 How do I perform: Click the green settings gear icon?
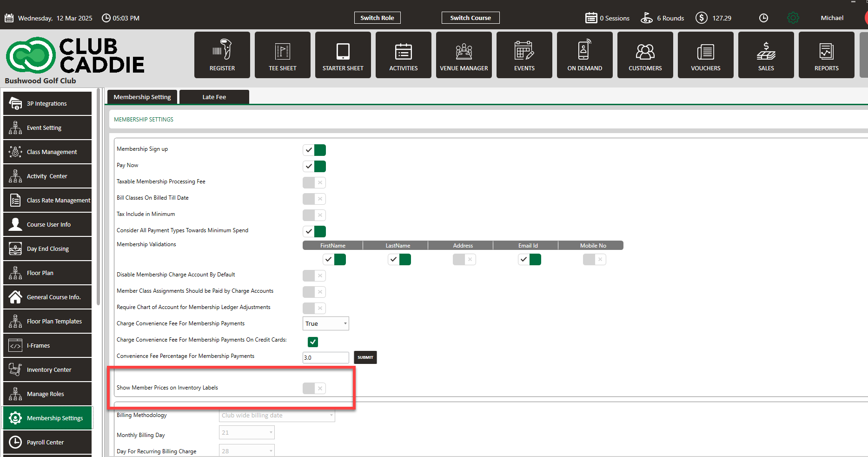pos(793,18)
